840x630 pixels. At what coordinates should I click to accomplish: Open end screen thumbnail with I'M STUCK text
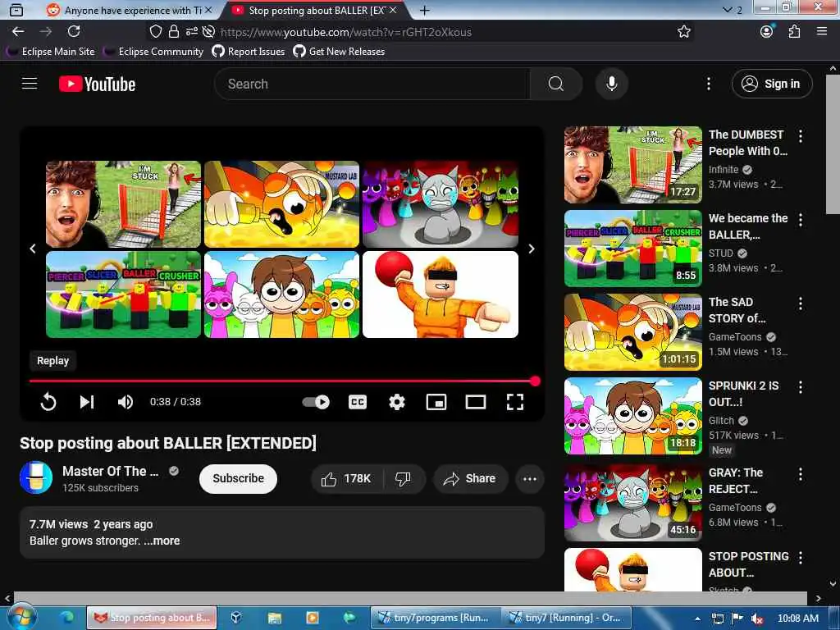[x=123, y=204]
